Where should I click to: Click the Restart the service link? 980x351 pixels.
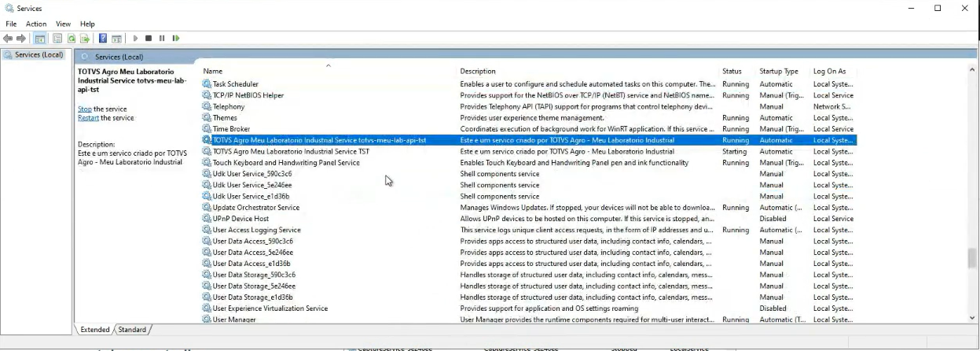(88, 118)
